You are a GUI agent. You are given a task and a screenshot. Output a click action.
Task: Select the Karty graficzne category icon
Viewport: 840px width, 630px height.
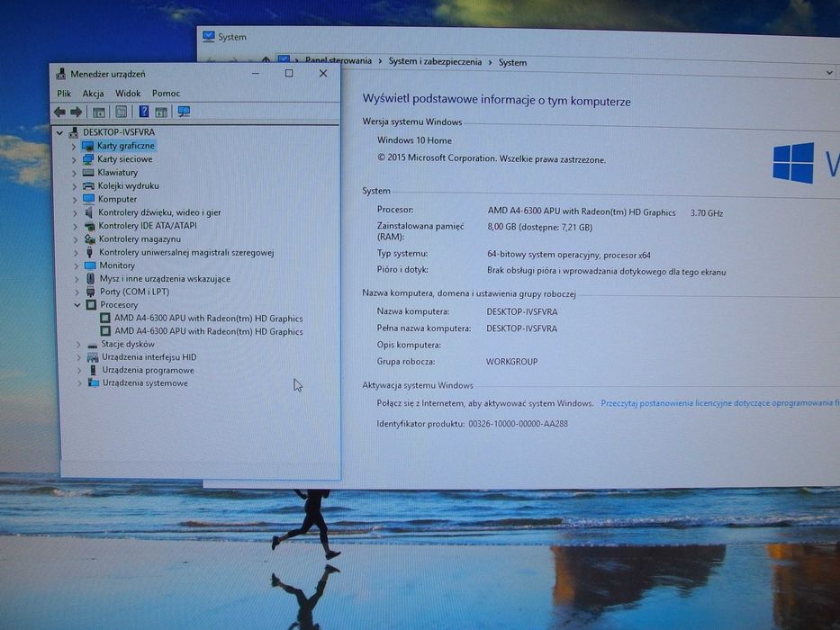coord(88,146)
